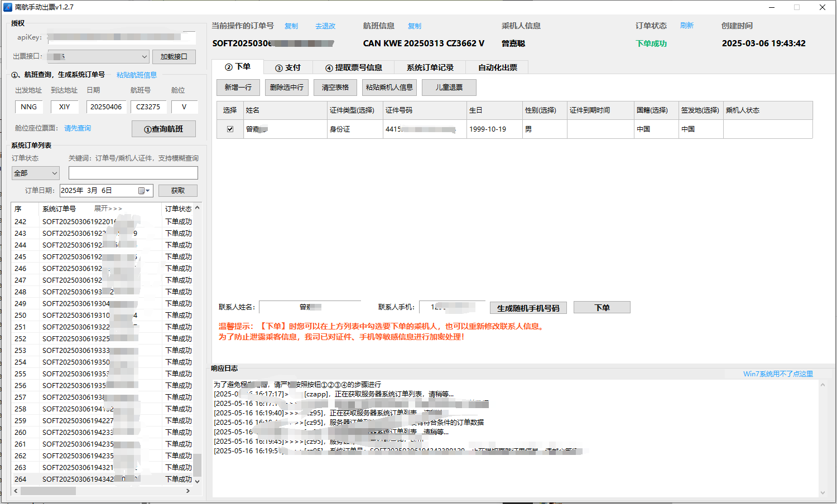
Task: Open the 系统订单记录 tab
Action: click(430, 67)
